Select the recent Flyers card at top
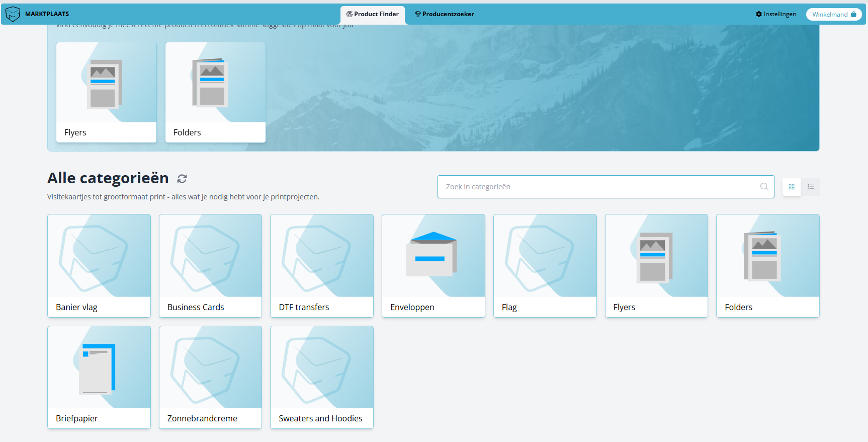This screenshot has height=442, width=868. (x=106, y=92)
